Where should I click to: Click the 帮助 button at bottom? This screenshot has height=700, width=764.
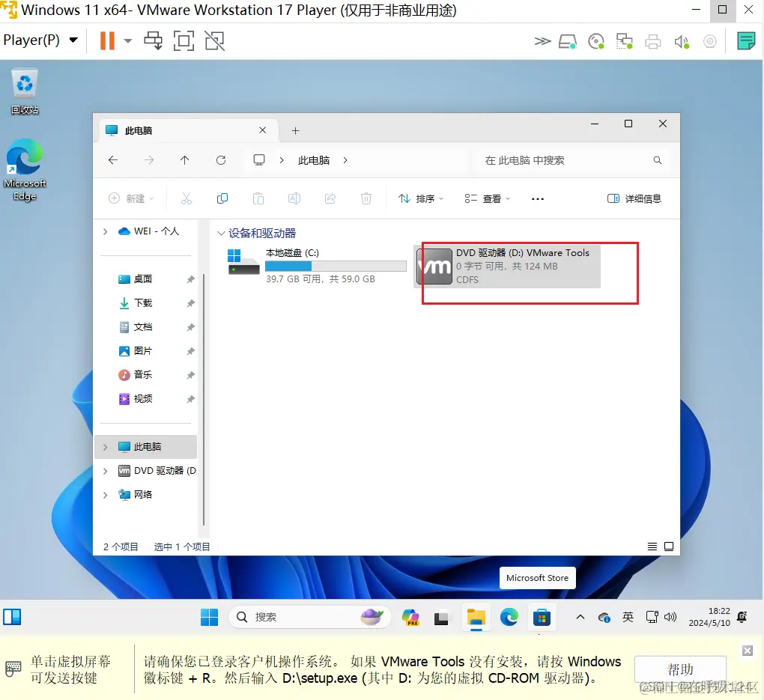[680, 669]
